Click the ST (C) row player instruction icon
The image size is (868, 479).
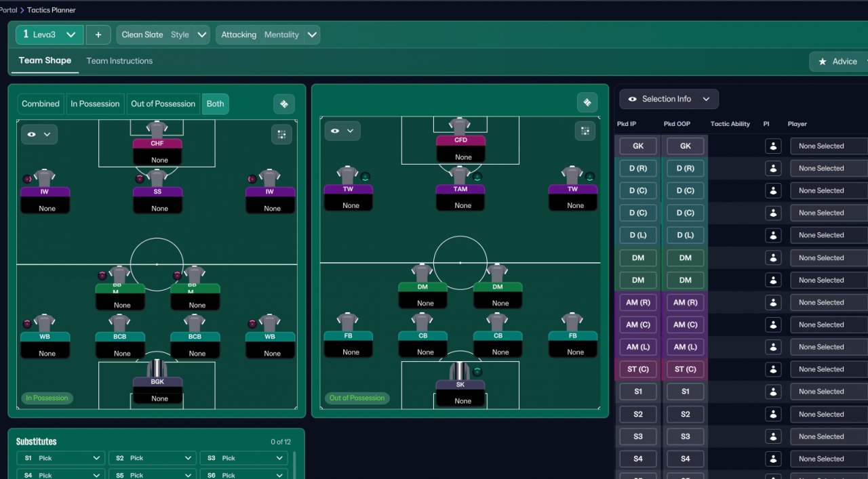click(773, 369)
